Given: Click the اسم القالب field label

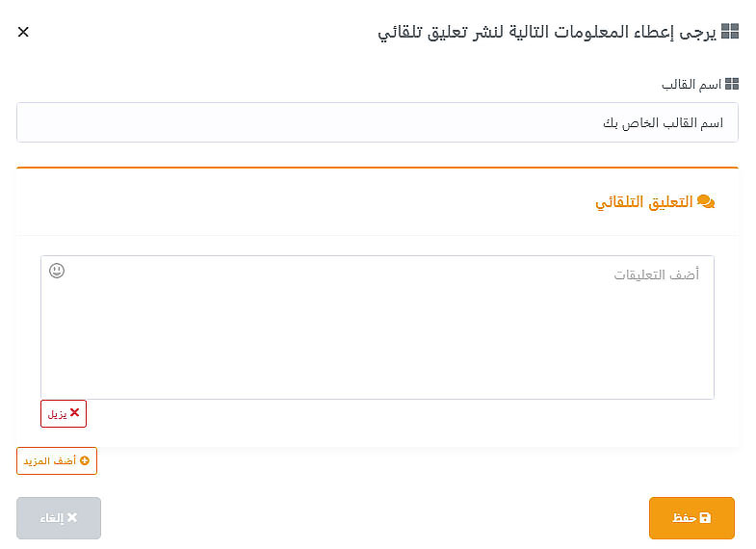Looking at the screenshot, I should [x=691, y=85].
